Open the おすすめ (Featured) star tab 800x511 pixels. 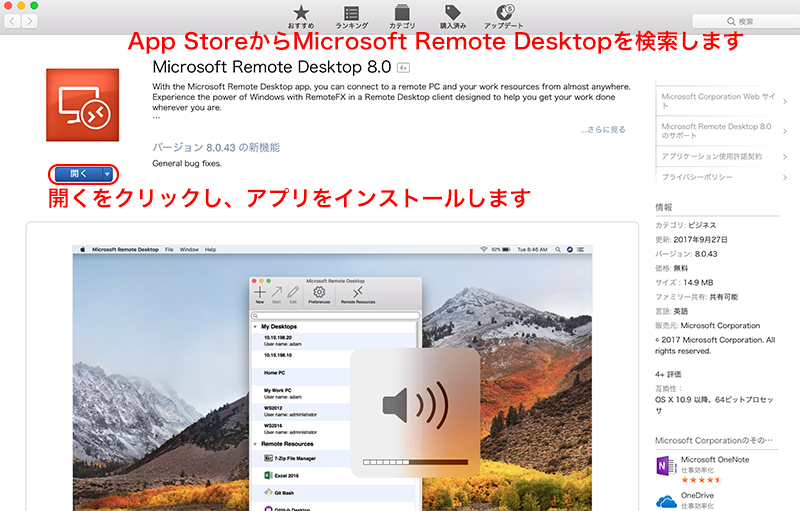(x=301, y=17)
